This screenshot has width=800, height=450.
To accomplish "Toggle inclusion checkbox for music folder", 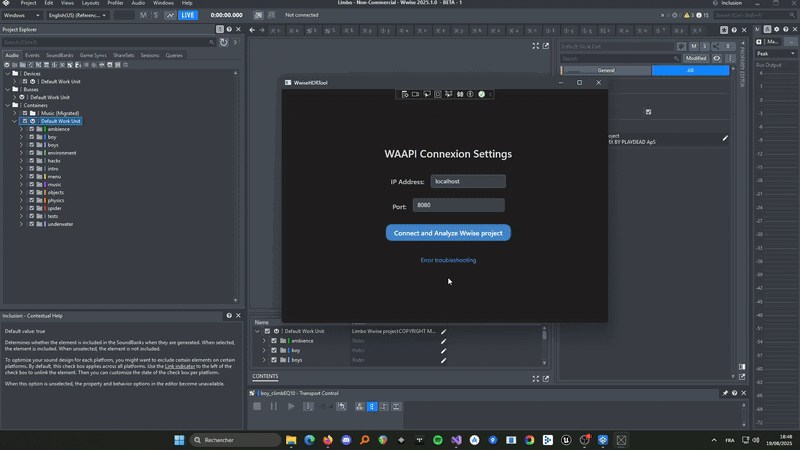I will point(32,185).
